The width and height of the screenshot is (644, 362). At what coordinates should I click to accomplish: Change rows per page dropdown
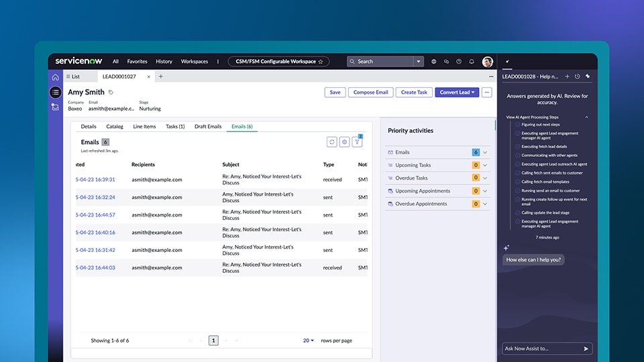(309, 341)
